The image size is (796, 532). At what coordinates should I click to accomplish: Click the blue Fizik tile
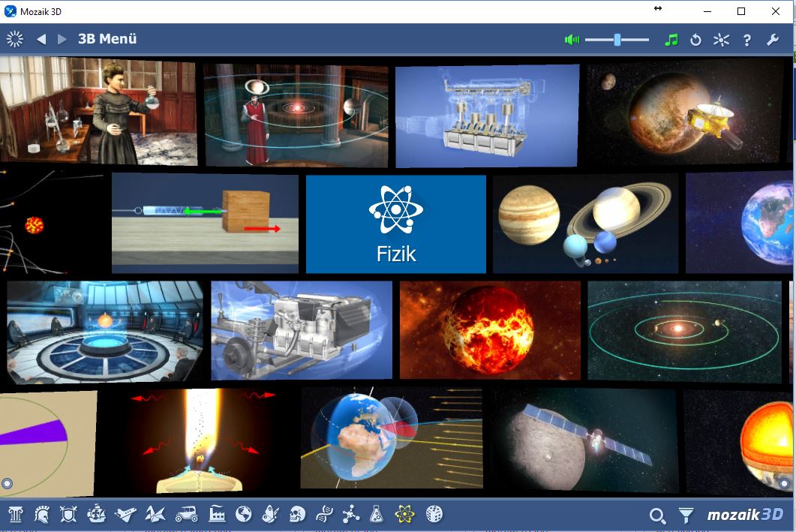tap(395, 224)
